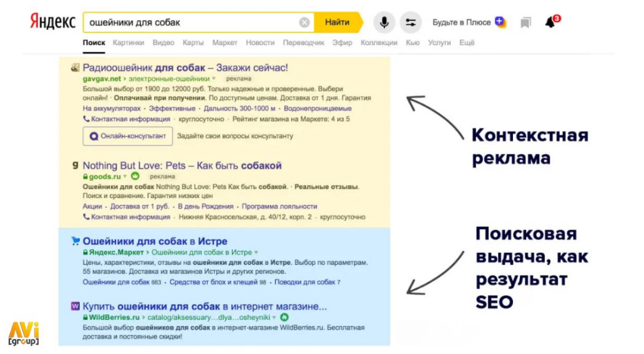Click phone icon in goods.ru contact info
This screenshot has height=354, width=644.
point(86,217)
